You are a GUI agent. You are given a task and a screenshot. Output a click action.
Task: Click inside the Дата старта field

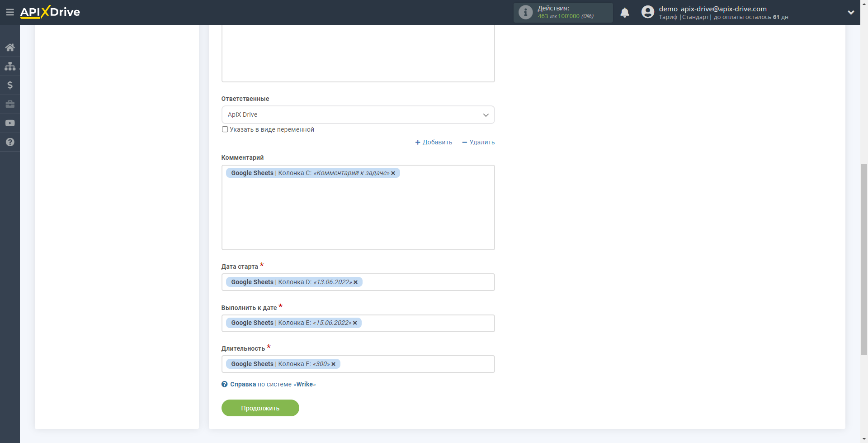(358, 282)
